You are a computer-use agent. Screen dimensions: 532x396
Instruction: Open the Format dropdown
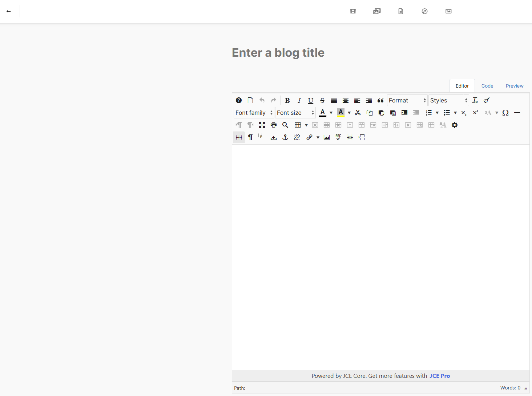(x=407, y=101)
